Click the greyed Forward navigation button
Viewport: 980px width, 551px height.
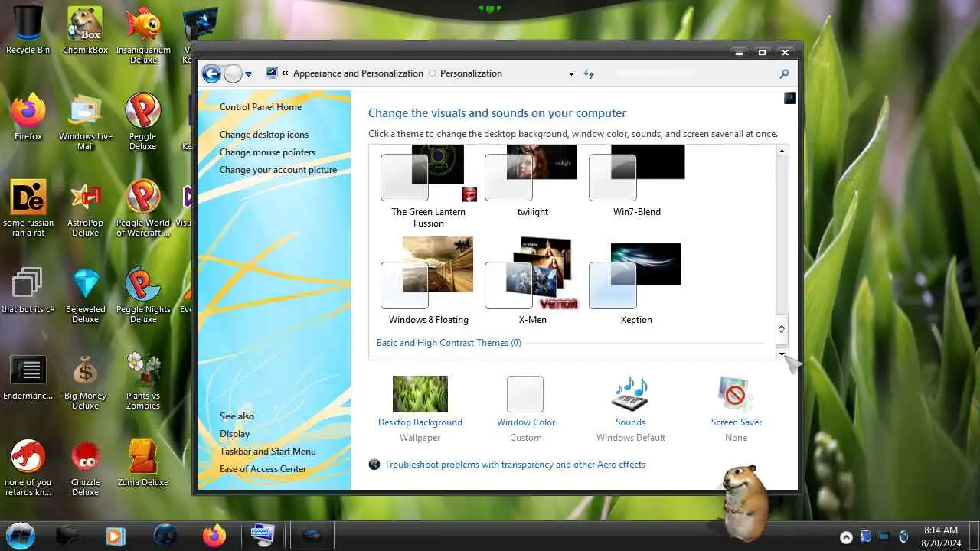click(x=233, y=73)
